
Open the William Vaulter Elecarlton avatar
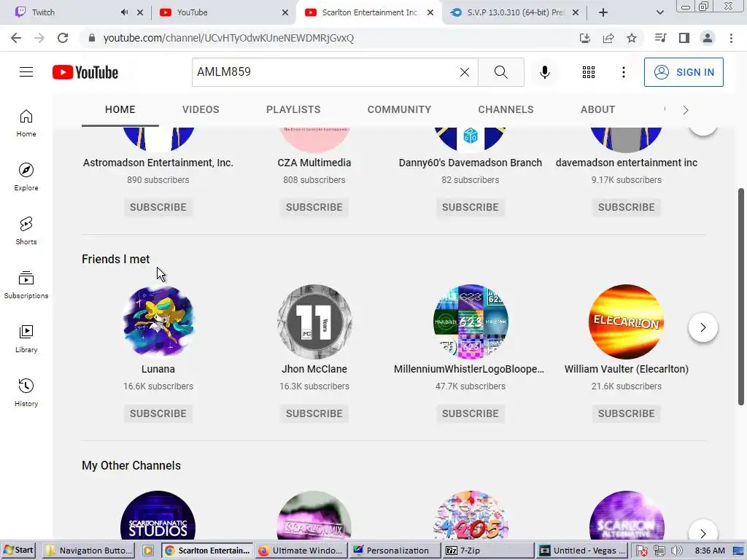[627, 322]
